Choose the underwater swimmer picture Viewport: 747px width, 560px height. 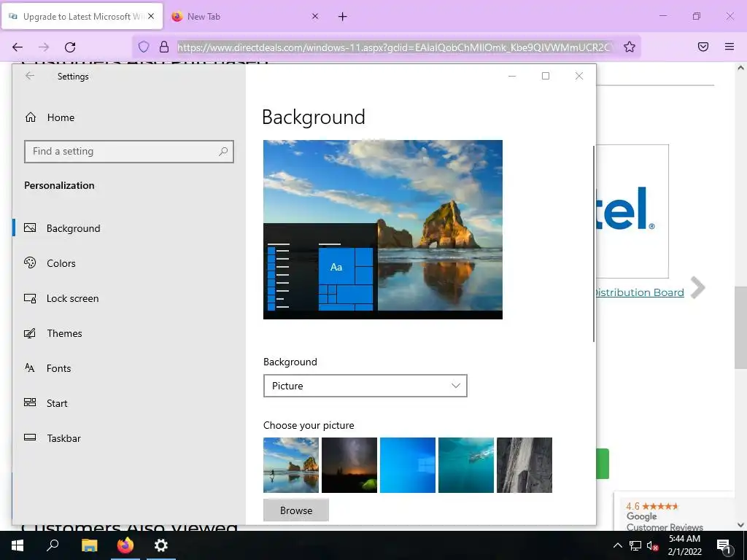466,464
